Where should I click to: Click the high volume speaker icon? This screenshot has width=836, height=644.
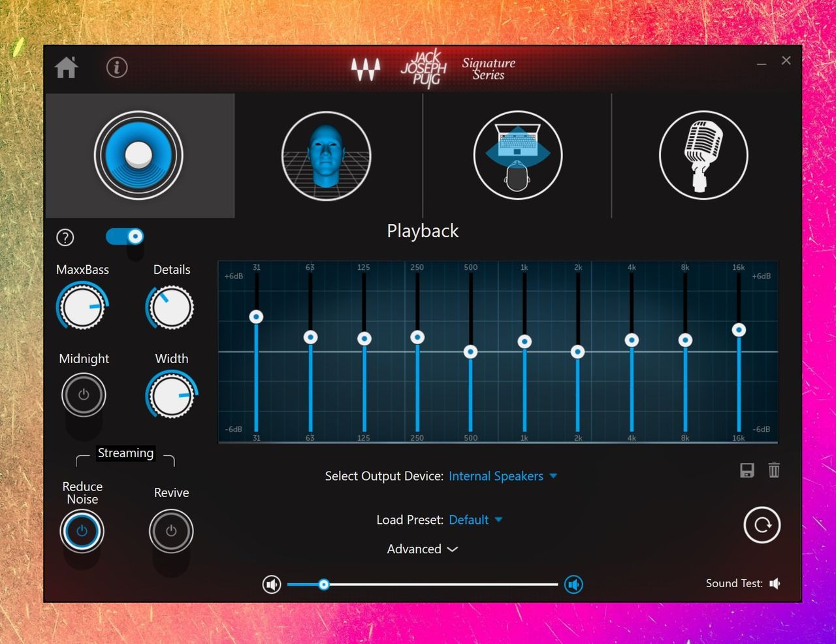click(574, 585)
